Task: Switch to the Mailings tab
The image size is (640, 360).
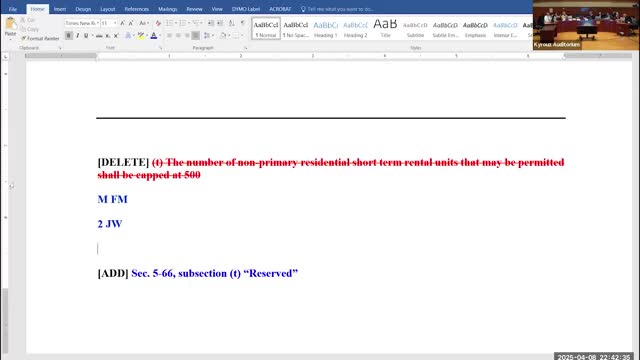Action: coord(168,9)
